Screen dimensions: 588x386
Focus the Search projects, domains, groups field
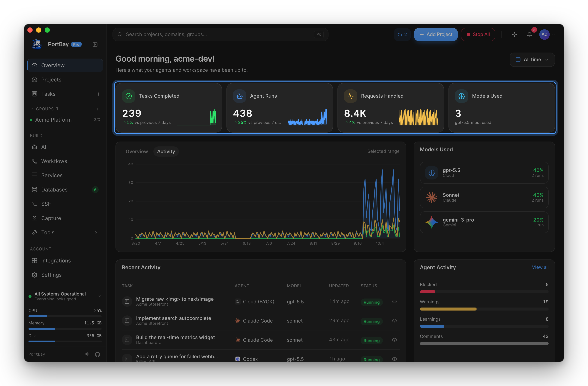tap(220, 34)
